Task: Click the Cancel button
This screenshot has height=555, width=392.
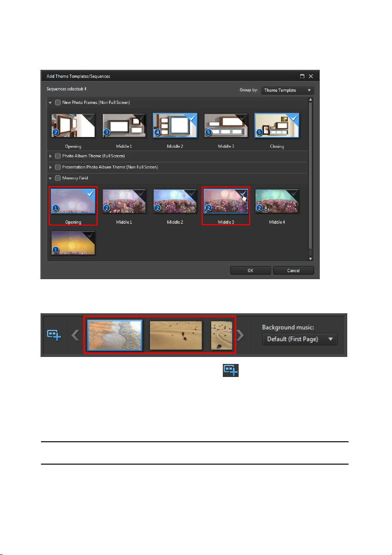Action: point(293,270)
